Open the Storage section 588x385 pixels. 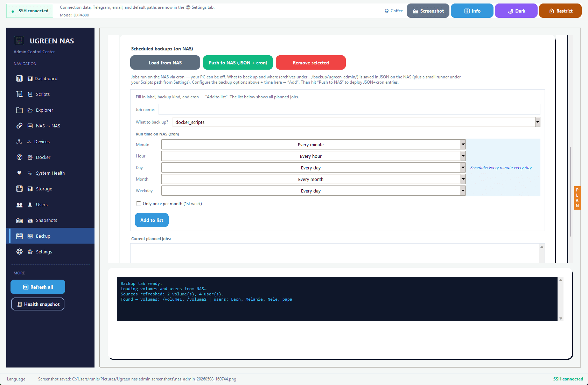(x=50, y=189)
